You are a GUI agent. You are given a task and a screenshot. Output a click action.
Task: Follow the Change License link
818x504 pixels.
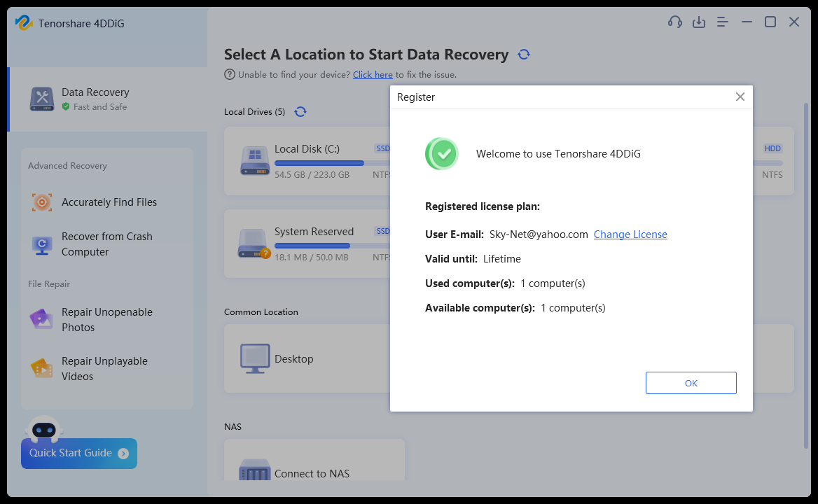630,234
